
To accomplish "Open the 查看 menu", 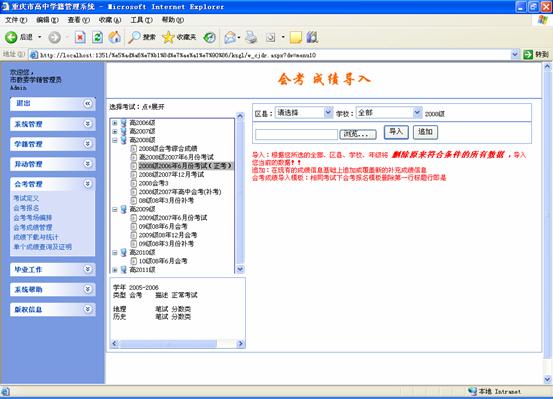I will pyautogui.click(x=79, y=20).
